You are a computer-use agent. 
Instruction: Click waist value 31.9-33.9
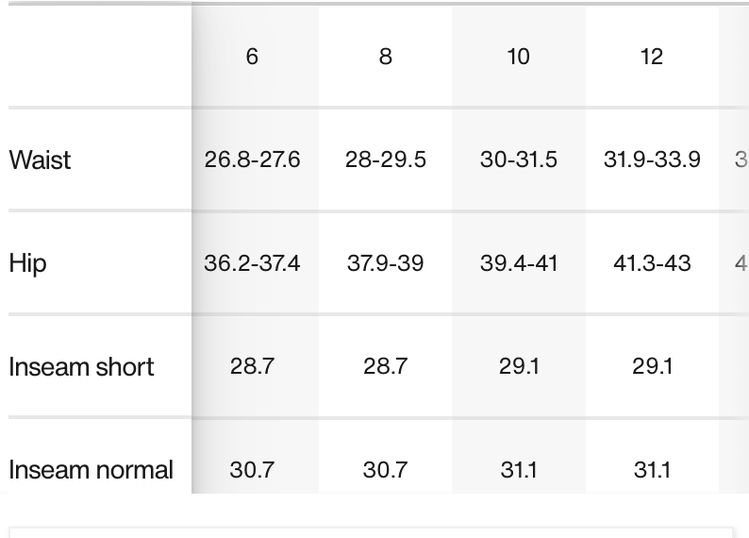click(651, 160)
